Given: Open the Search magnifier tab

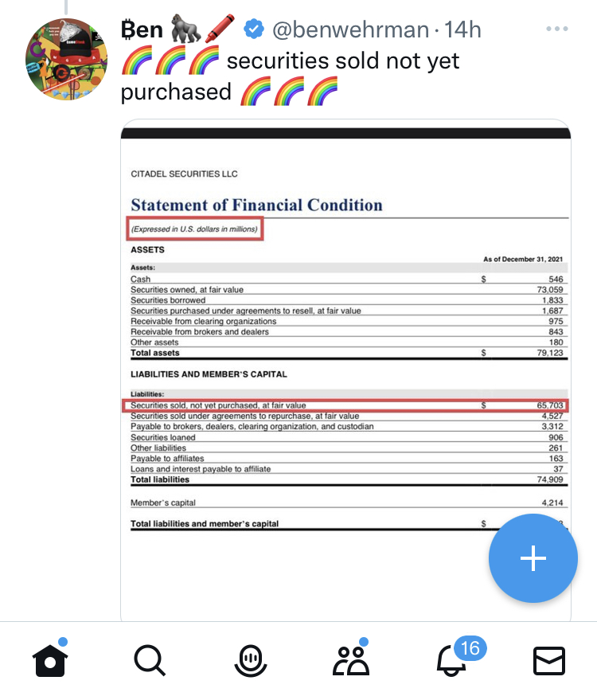Looking at the screenshot, I should click(149, 660).
